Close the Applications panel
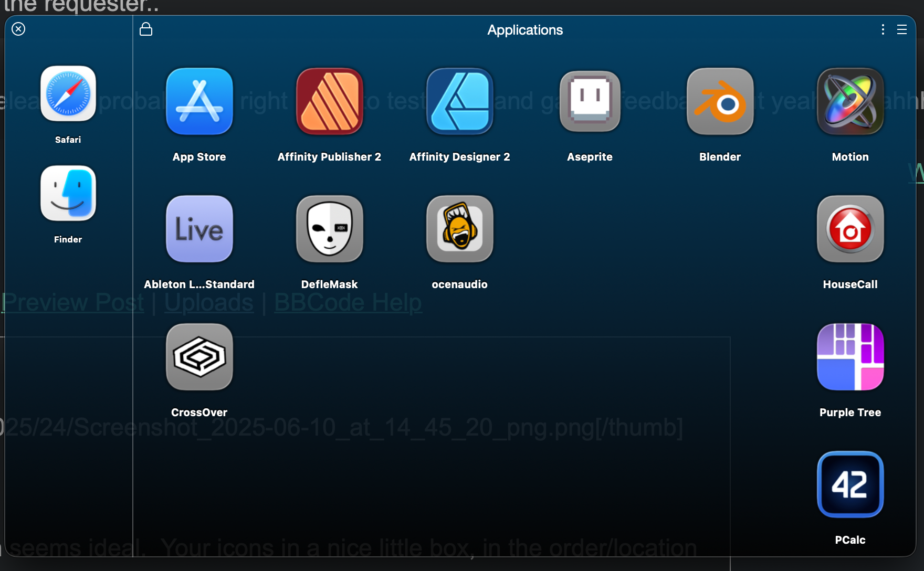The image size is (924, 571). [18, 29]
